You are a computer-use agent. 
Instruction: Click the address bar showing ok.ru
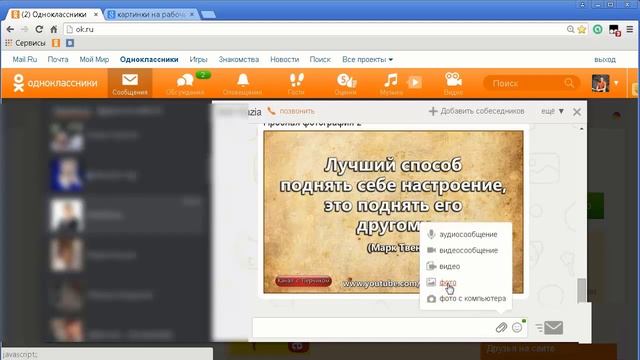tap(314, 29)
